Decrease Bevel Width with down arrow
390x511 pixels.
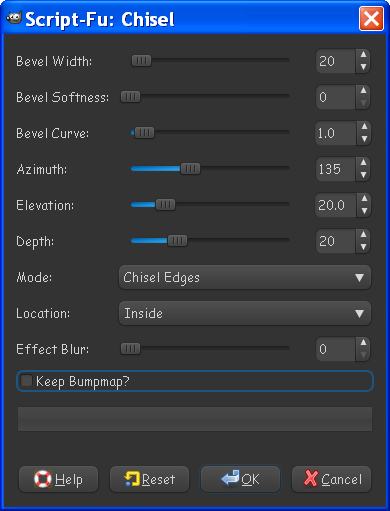pyautogui.click(x=363, y=67)
